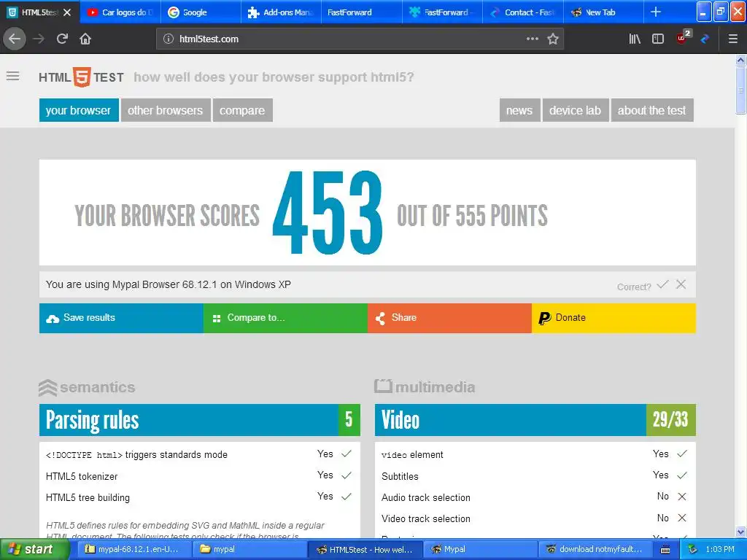Click the Share button
Screen dimensions: 747x560
click(449, 318)
